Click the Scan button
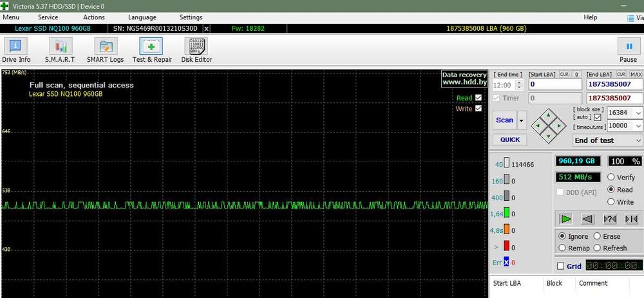Screen dimensions: 644x298 tap(505, 120)
